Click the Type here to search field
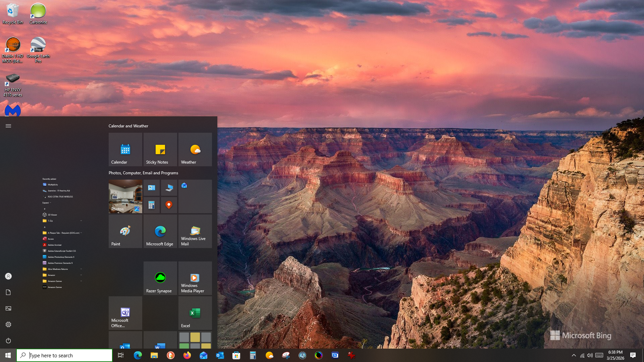The width and height of the screenshot is (644, 362). click(64, 355)
